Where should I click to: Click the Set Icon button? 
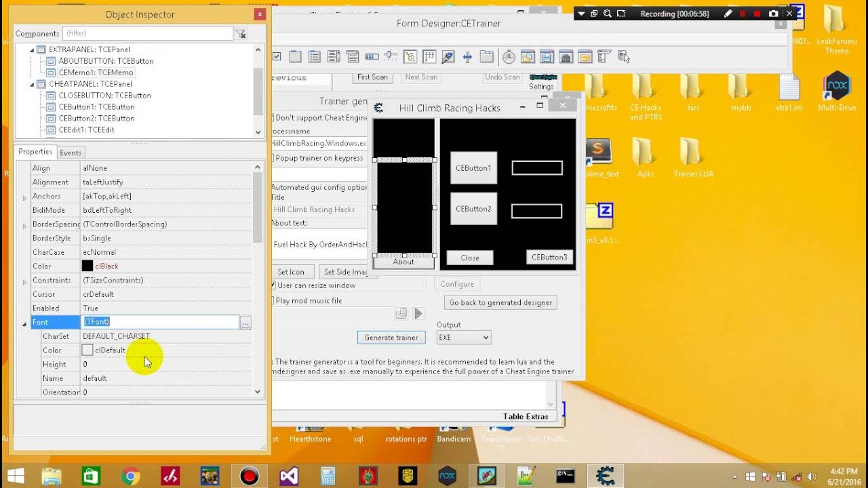[291, 272]
